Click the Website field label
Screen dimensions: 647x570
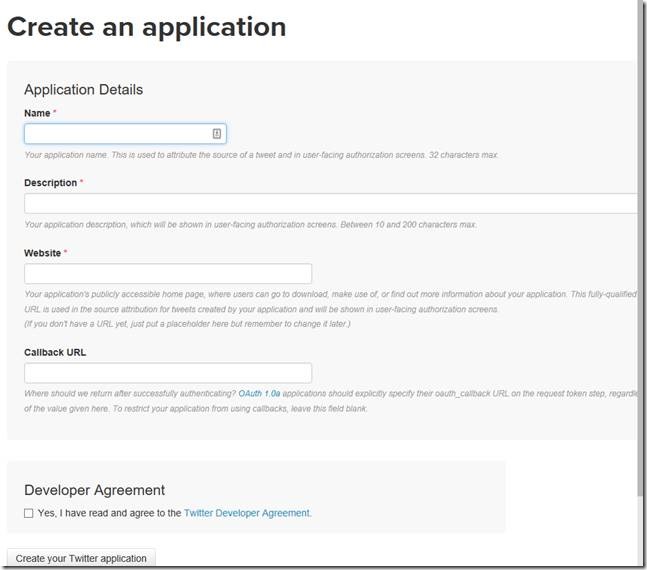point(42,253)
